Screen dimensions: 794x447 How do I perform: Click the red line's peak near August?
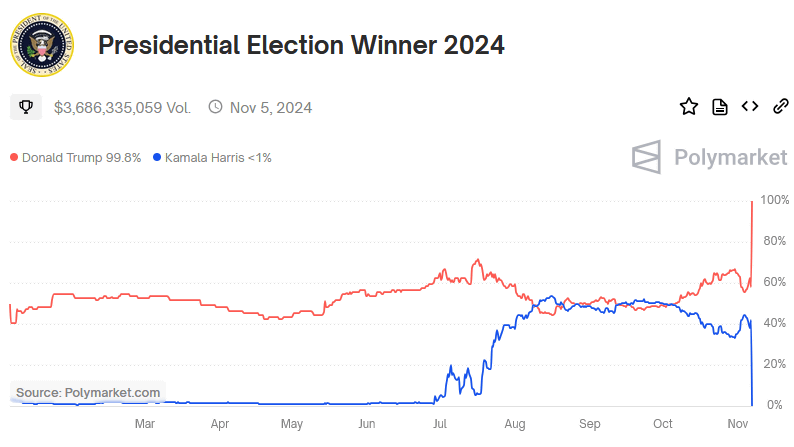(477, 261)
